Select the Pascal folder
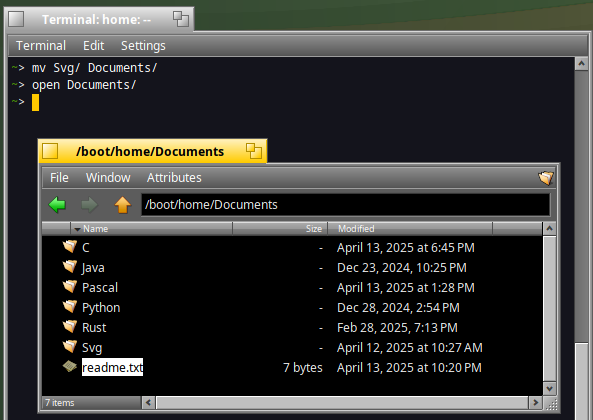The image size is (593, 420). point(100,288)
